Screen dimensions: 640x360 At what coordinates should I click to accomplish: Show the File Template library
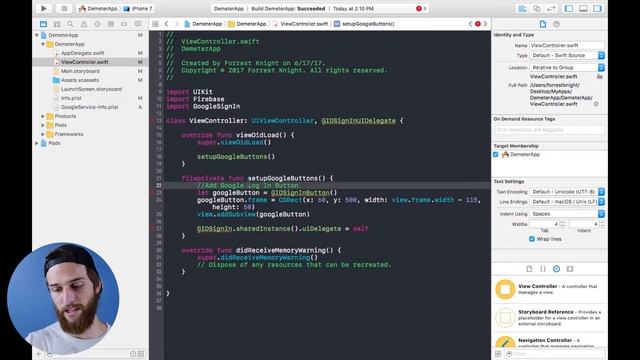[x=529, y=269]
